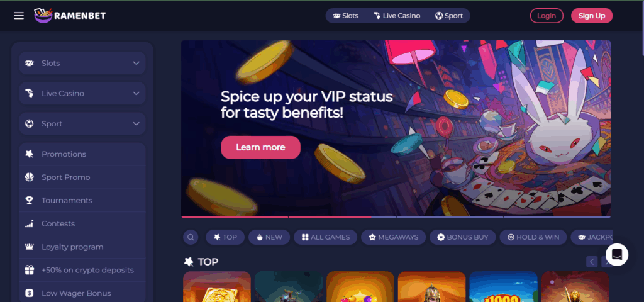Click the Loyalty program crown icon
The width and height of the screenshot is (644, 302).
pyautogui.click(x=29, y=247)
